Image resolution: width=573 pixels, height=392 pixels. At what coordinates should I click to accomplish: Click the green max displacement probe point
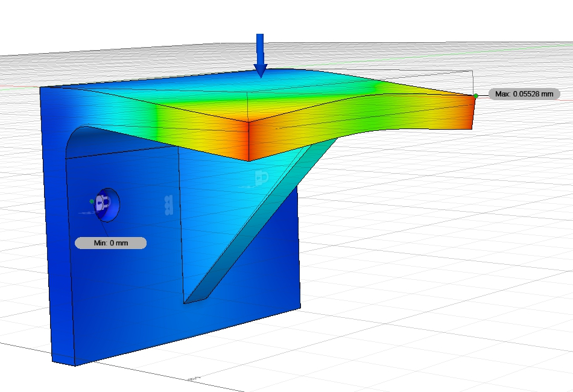(475, 95)
